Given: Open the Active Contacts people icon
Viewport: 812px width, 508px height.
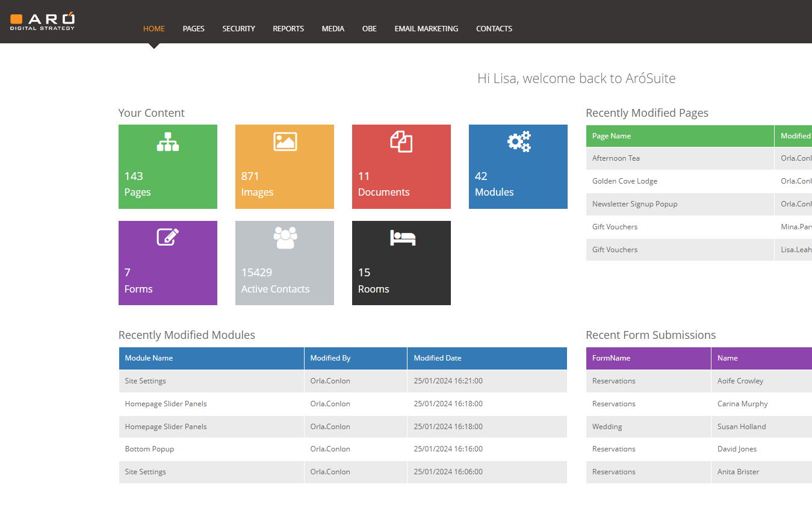Looking at the screenshot, I should 285,238.
